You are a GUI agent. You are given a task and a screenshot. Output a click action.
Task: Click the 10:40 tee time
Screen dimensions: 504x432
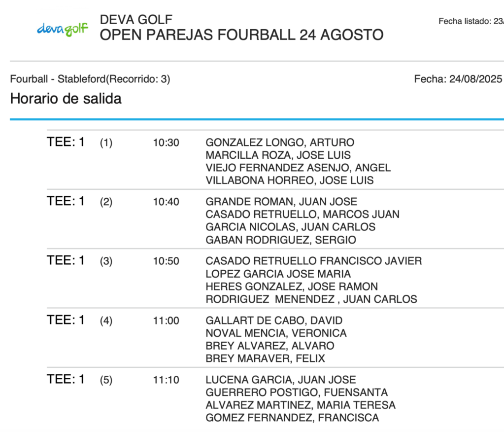coord(166,202)
